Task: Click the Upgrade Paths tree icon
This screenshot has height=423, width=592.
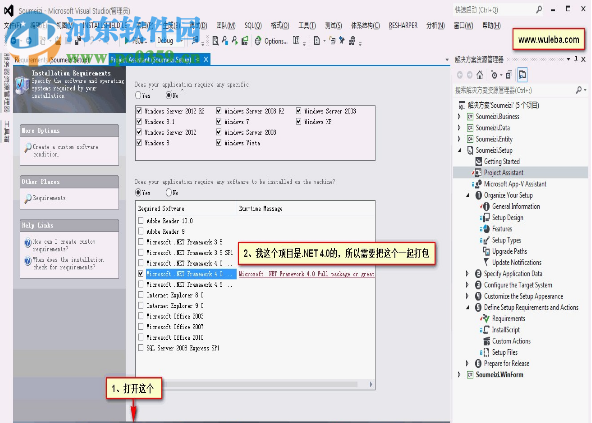Action: coord(486,251)
